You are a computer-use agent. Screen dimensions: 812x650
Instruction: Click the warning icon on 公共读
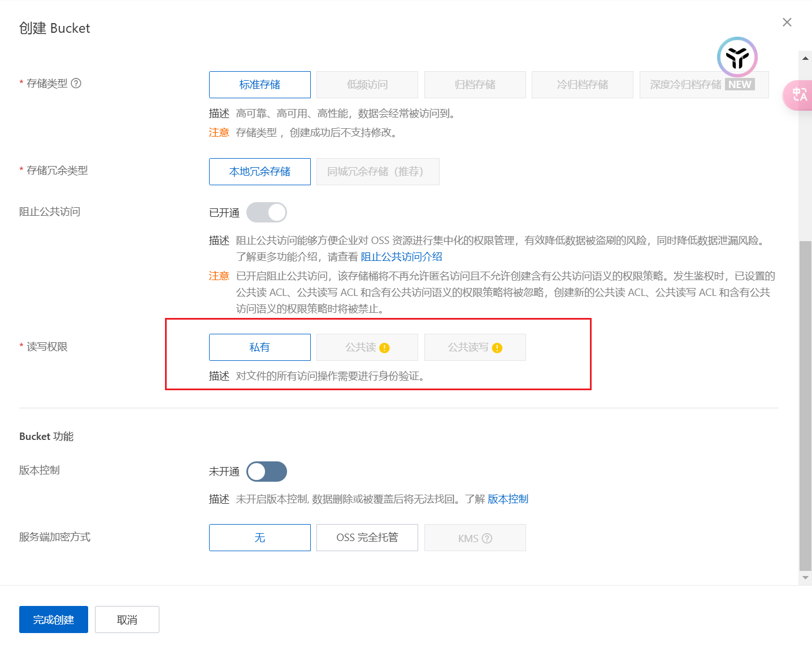coord(385,348)
